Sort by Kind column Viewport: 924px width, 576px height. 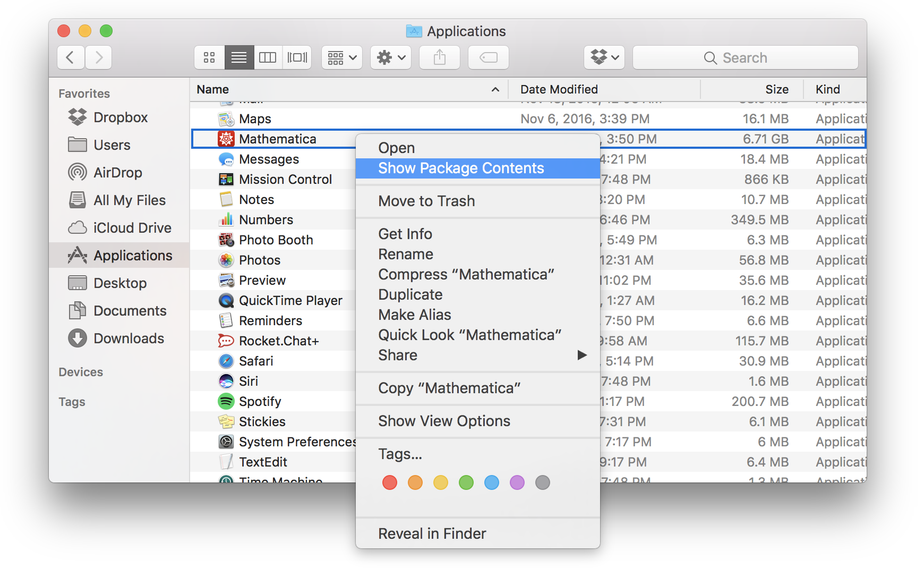835,89
